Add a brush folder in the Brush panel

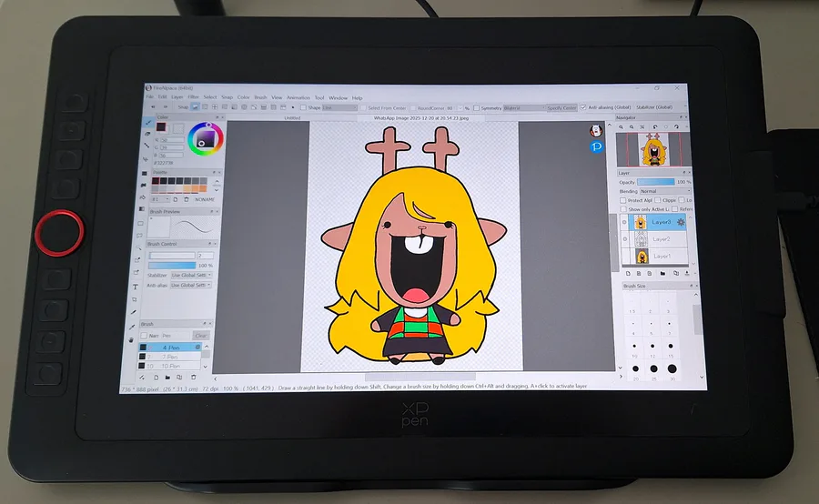[167, 377]
